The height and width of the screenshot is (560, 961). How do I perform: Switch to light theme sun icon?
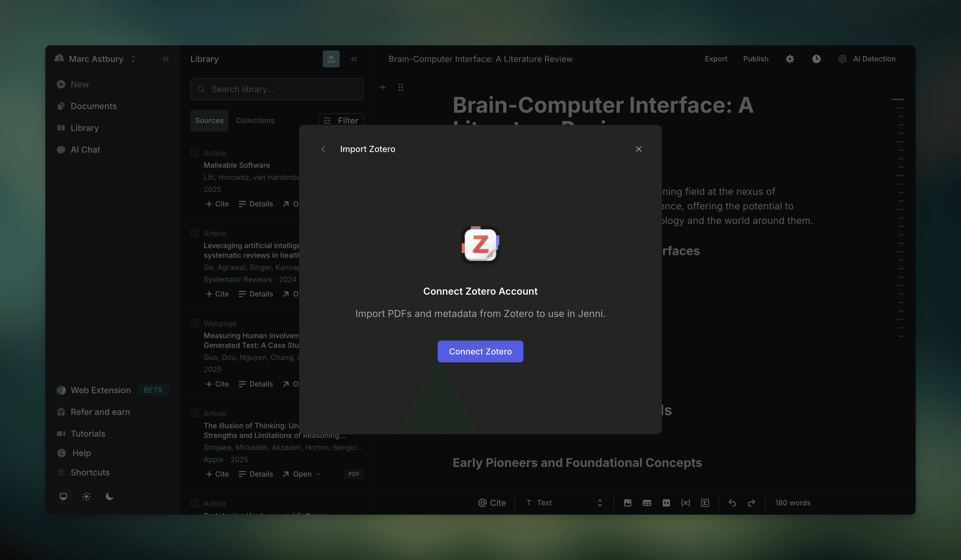(x=86, y=496)
